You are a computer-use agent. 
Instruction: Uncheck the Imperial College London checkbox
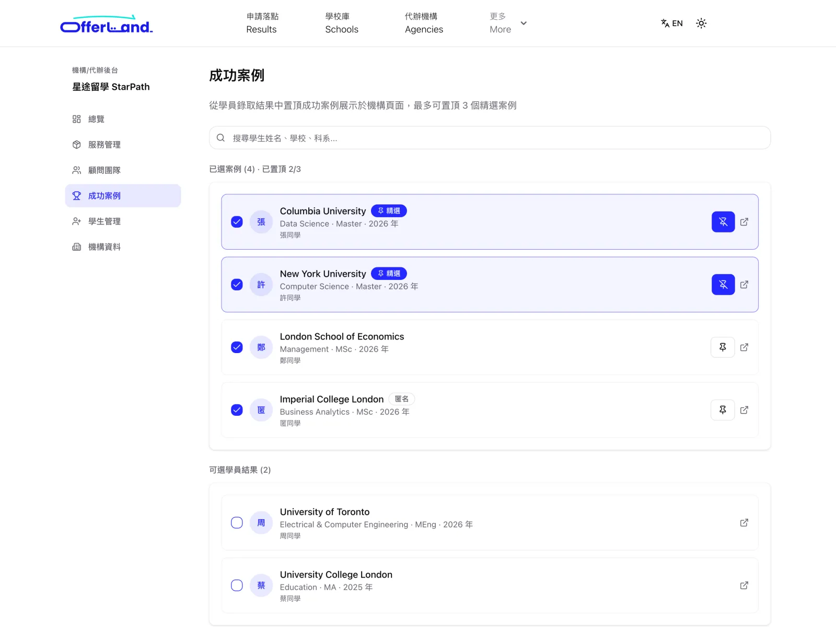click(237, 410)
